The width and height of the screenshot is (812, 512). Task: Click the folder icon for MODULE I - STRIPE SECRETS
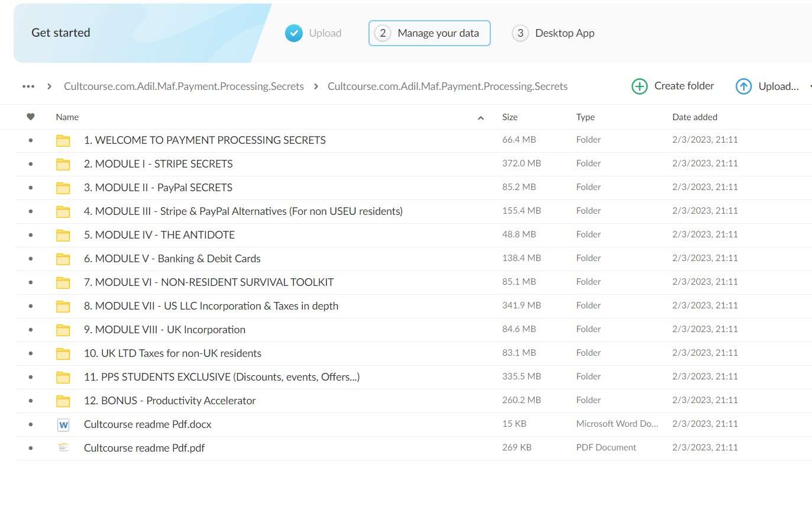(x=63, y=164)
